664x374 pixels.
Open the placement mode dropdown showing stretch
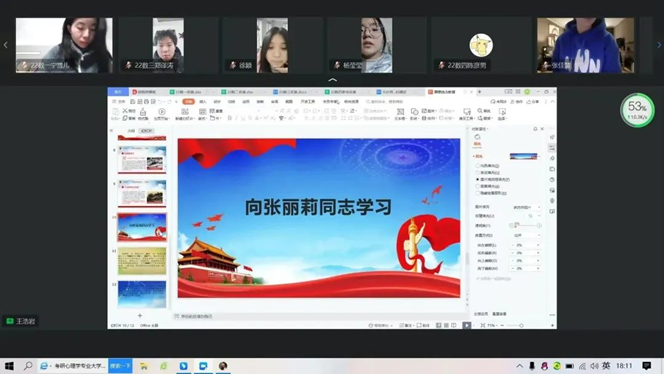(527, 235)
